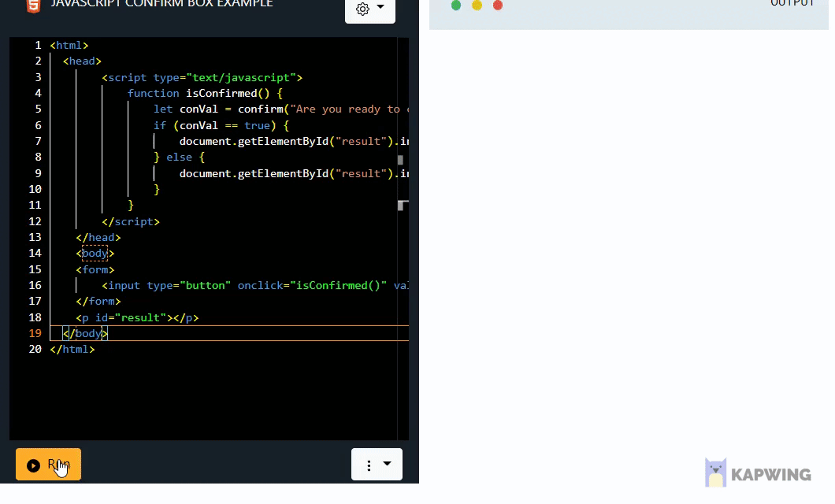The image size is (835, 504).
Task: Click line number 1 in the gutter
Action: [x=38, y=45]
